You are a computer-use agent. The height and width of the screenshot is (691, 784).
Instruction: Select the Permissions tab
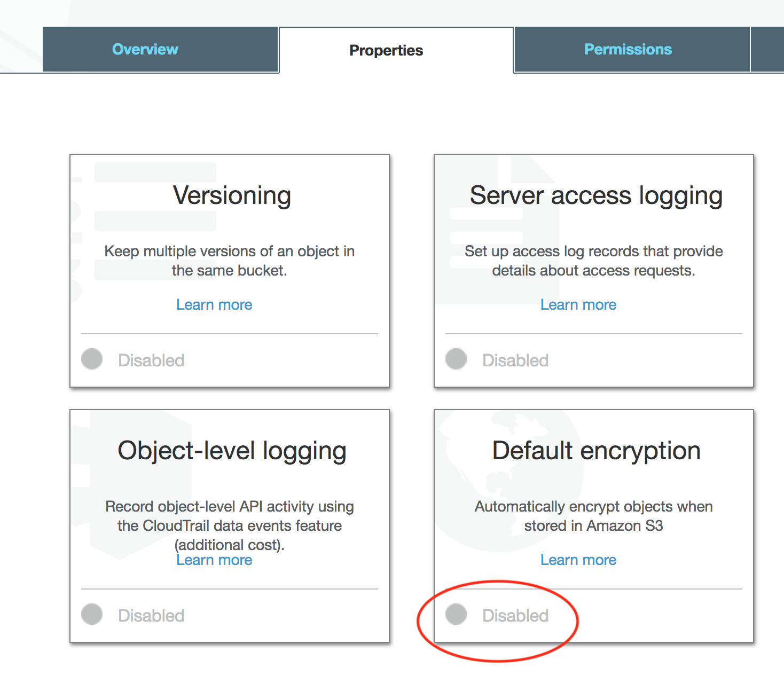pyautogui.click(x=628, y=49)
